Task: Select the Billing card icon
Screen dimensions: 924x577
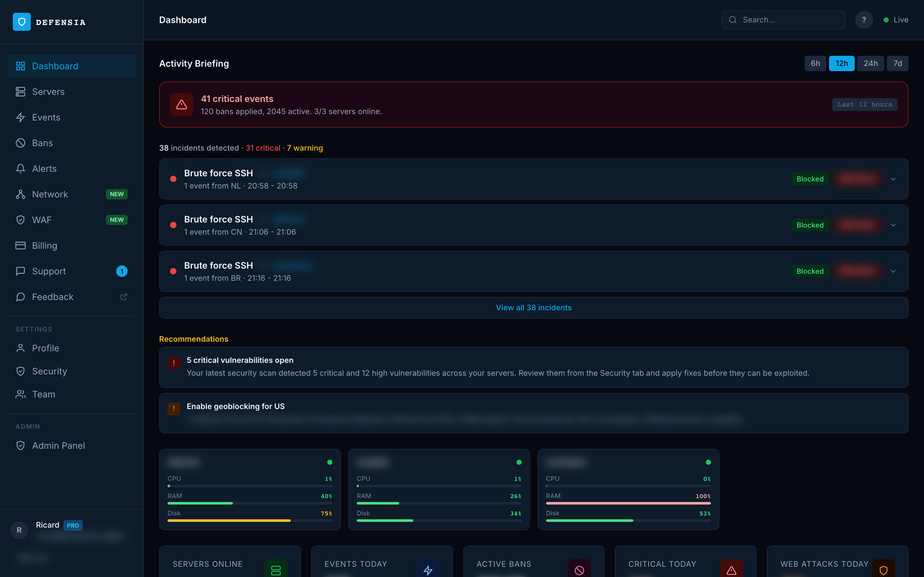Action: point(21,245)
